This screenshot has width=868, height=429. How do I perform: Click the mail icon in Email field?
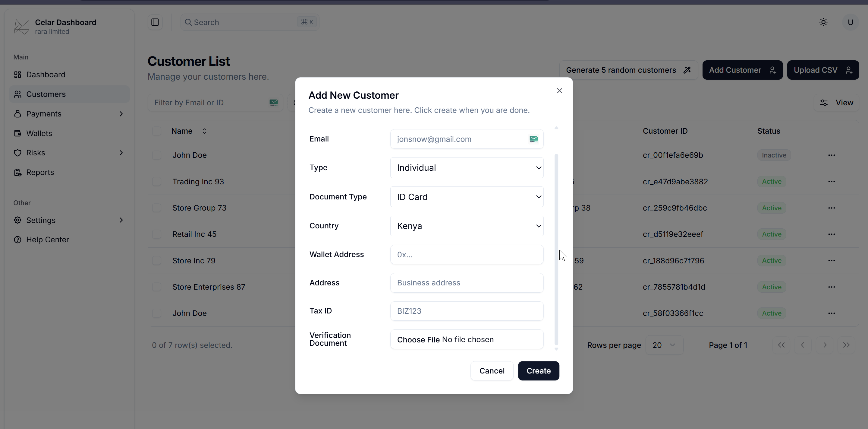tap(533, 139)
